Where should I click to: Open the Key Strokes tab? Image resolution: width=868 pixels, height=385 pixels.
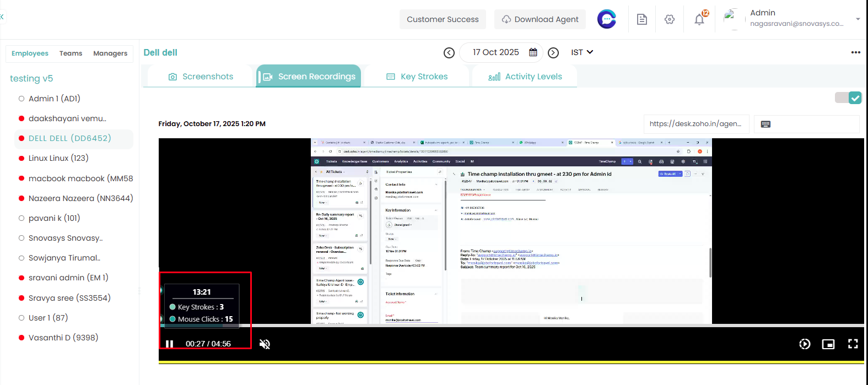(x=417, y=77)
